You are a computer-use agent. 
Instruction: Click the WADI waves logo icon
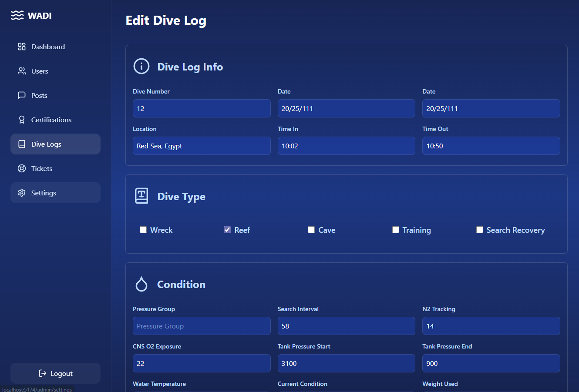click(17, 16)
